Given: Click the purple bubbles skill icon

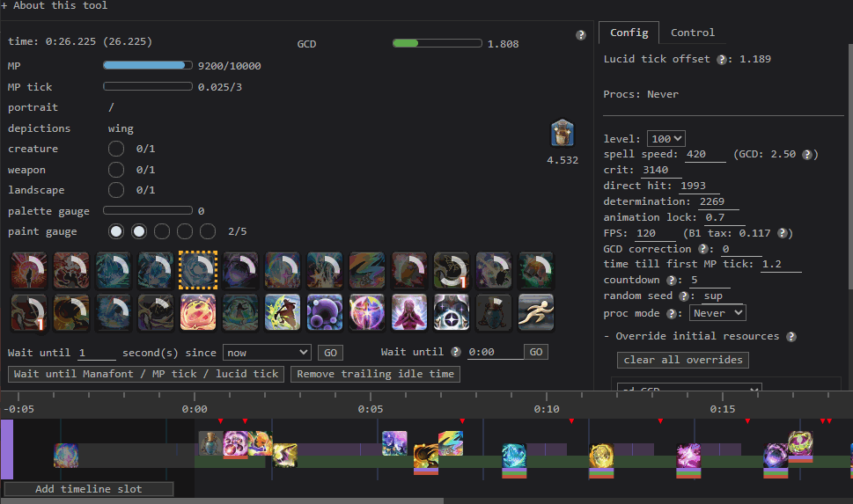Looking at the screenshot, I should point(324,312).
